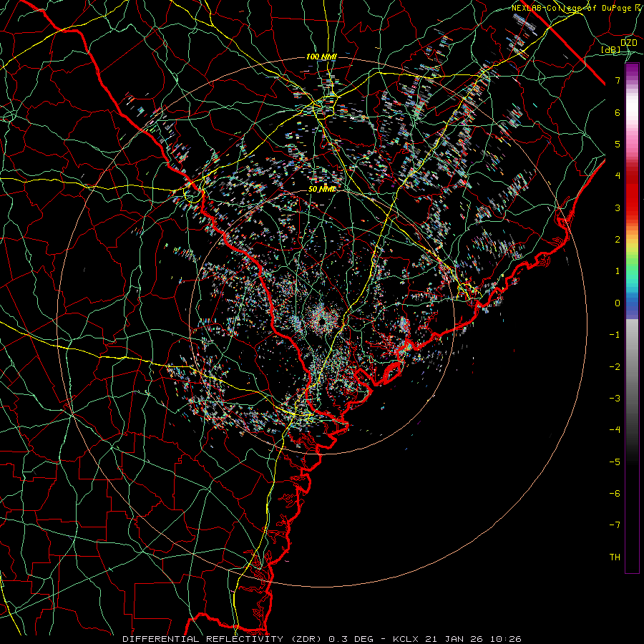The width and height of the screenshot is (644, 644).
Task: Click the 2 value on color scale
Action: [x=618, y=240]
